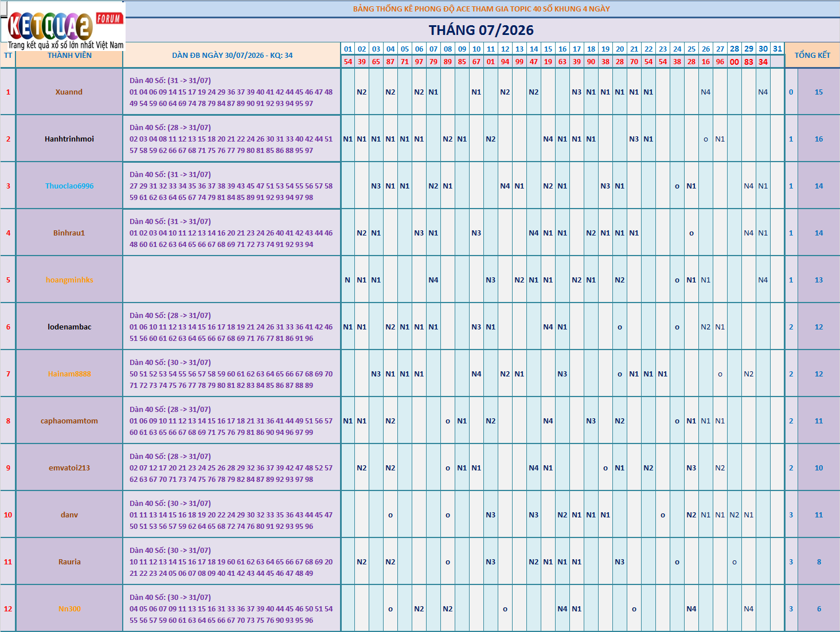Select day 01 column header

point(348,49)
